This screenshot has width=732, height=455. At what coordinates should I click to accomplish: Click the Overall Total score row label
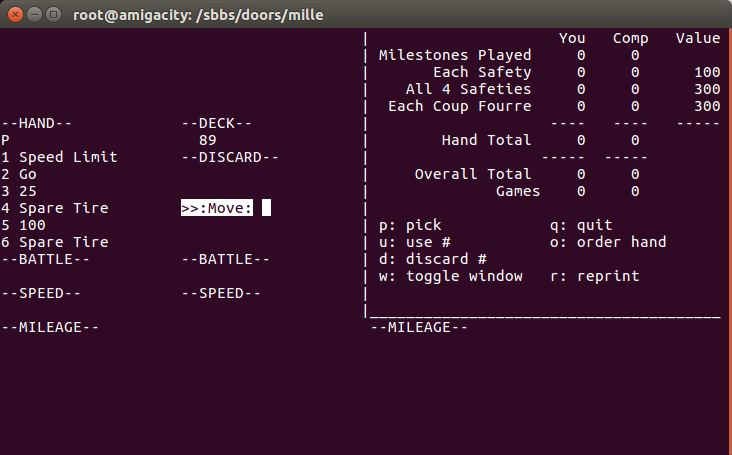click(473, 174)
